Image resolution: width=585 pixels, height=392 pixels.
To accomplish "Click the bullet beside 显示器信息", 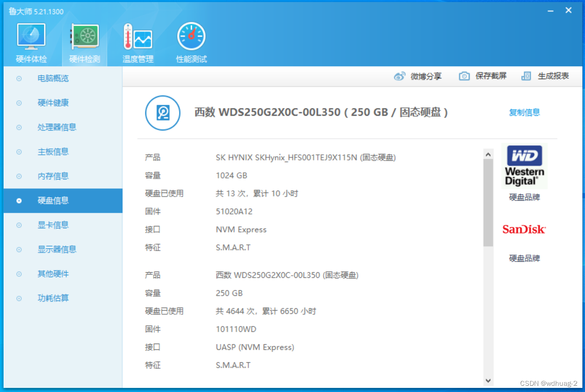I will [19, 250].
